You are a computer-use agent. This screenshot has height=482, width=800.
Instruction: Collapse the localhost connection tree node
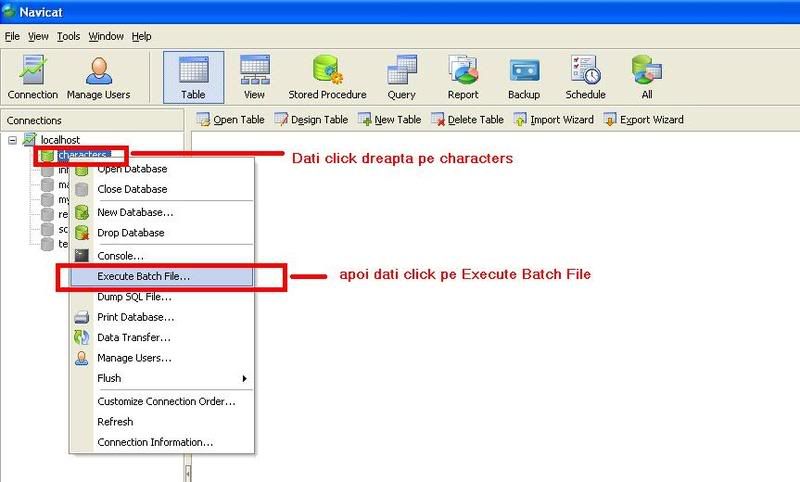[x=12, y=140]
